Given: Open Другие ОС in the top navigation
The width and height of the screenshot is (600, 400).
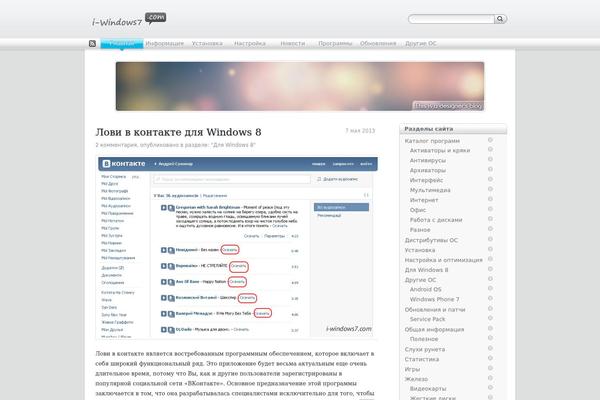Looking at the screenshot, I should (x=421, y=43).
